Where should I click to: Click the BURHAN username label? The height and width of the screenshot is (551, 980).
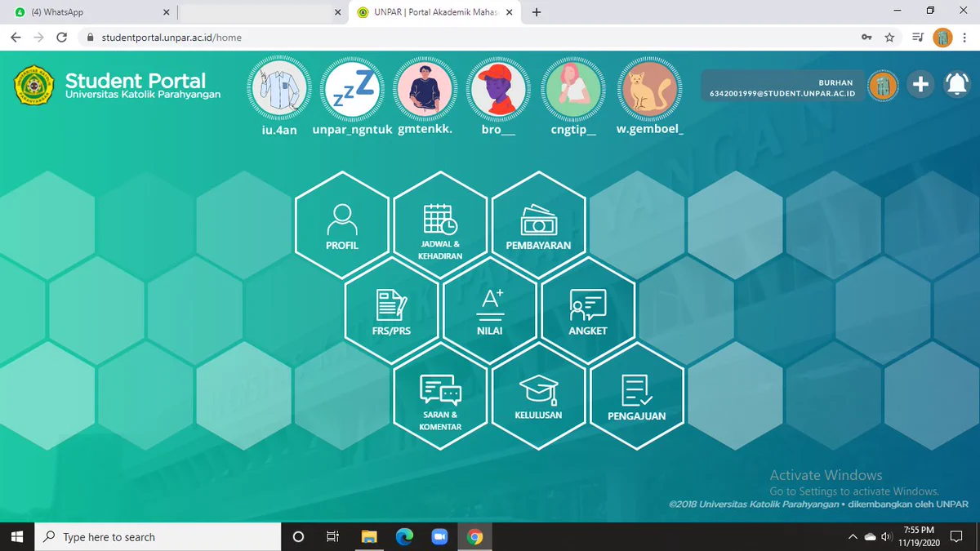835,82
